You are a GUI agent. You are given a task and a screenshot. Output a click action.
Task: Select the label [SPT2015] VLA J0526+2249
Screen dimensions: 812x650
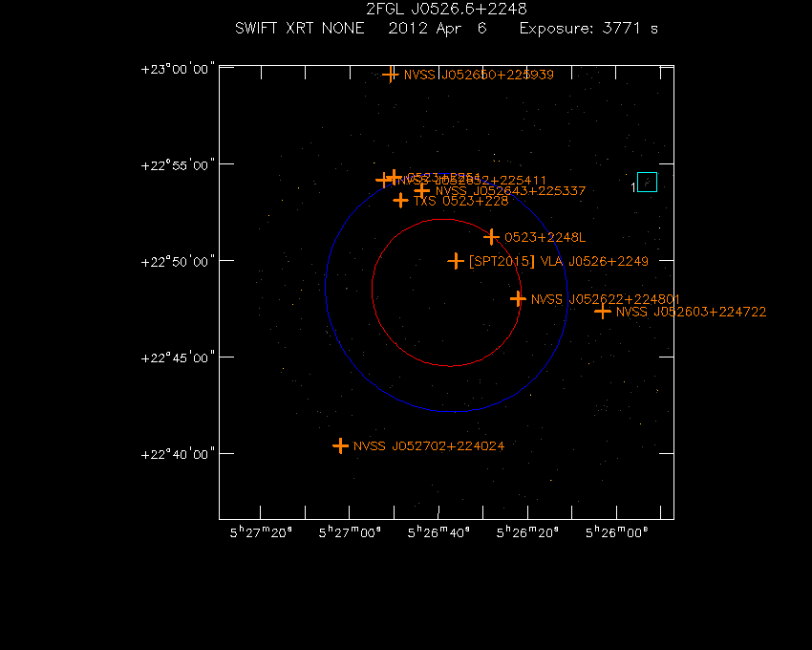coord(559,261)
